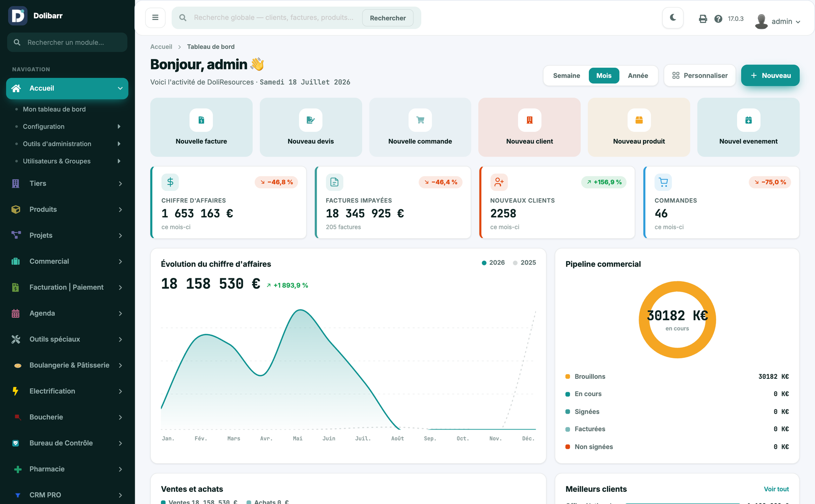Click the Nouvelle commande cart icon
This screenshot has width=815, height=504.
[420, 120]
